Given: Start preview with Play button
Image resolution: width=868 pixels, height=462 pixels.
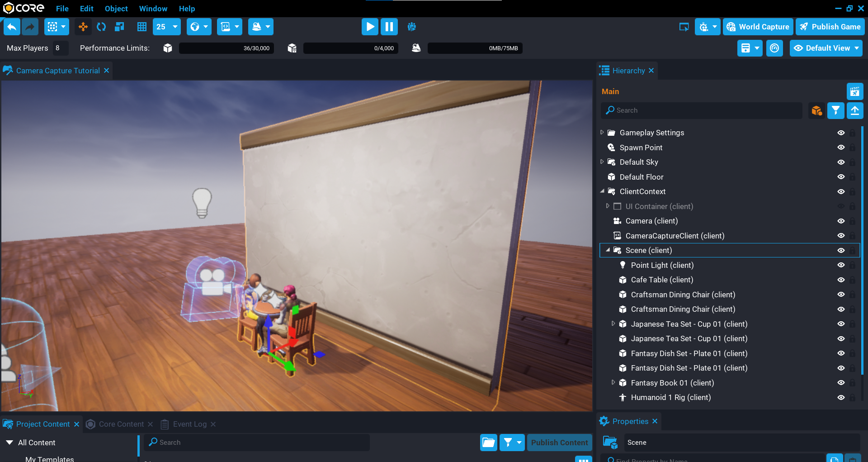Looking at the screenshot, I should (370, 27).
